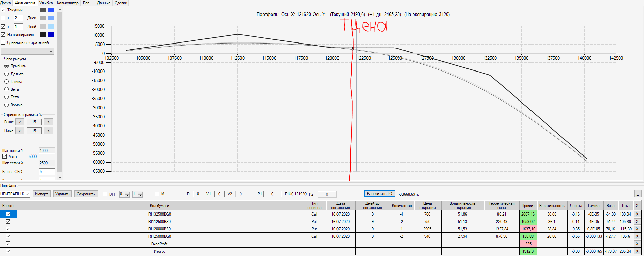Toggle the Текущий curve checkbox

[3, 10]
